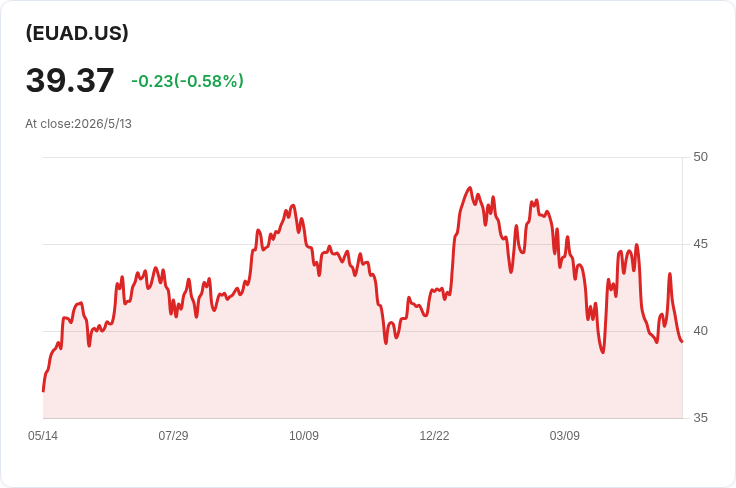This screenshot has width=736, height=488.
Task: Click the 35 y-axis price label
Action: [x=700, y=418]
